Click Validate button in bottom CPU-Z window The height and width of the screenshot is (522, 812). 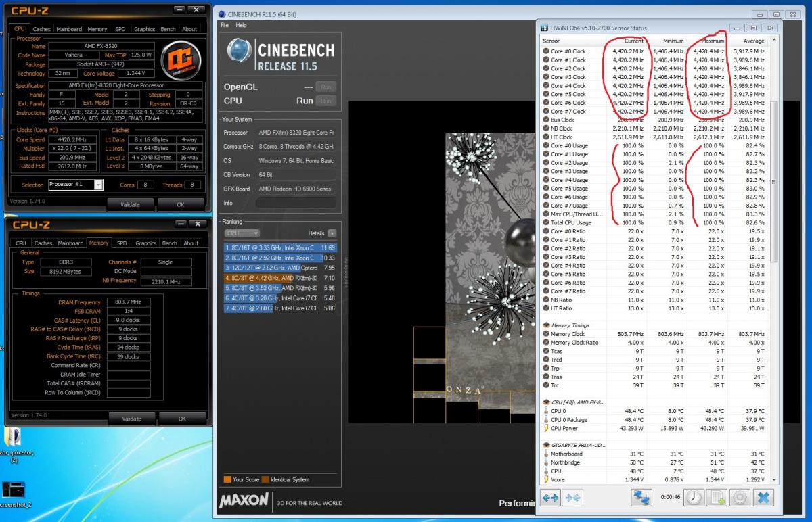[x=131, y=419]
